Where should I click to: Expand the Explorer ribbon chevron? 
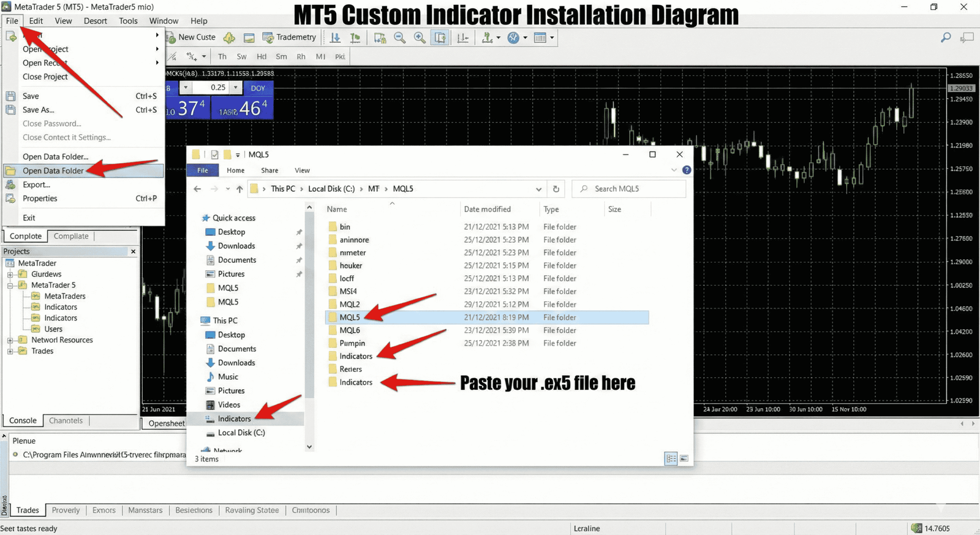click(x=674, y=170)
